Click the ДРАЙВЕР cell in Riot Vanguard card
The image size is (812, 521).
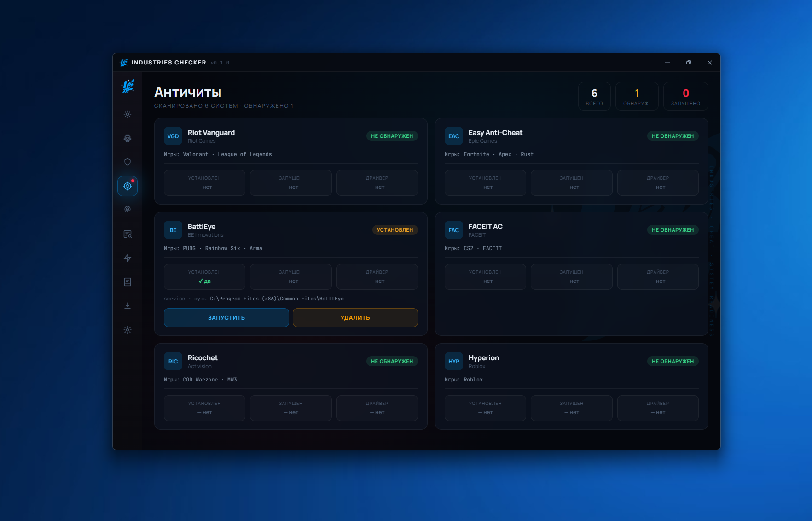pos(377,183)
